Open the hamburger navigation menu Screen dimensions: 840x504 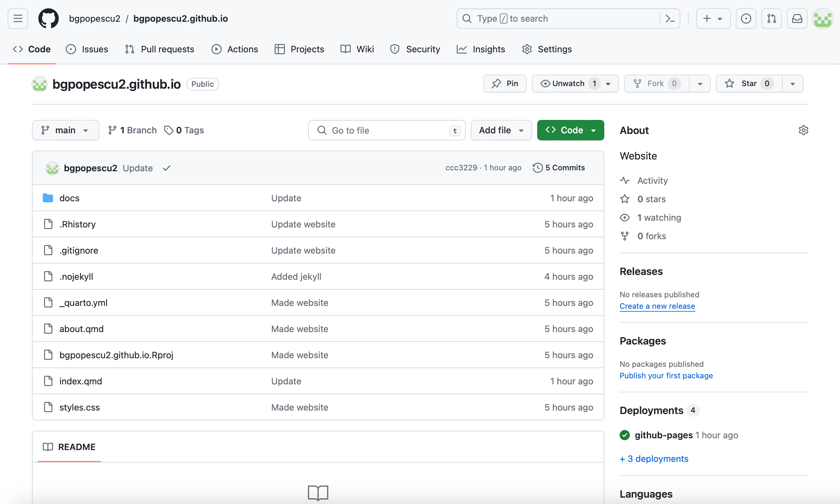tap(18, 18)
